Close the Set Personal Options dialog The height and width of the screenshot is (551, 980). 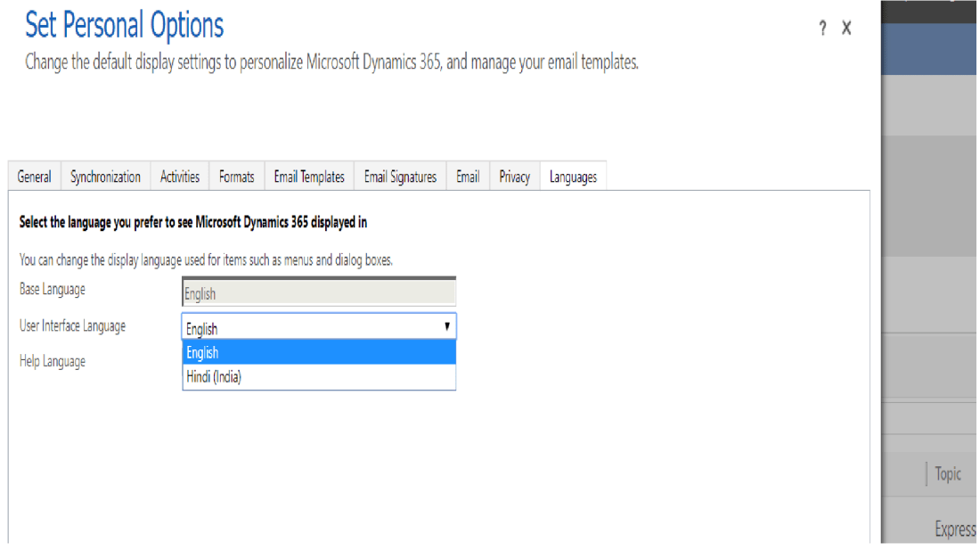click(846, 29)
